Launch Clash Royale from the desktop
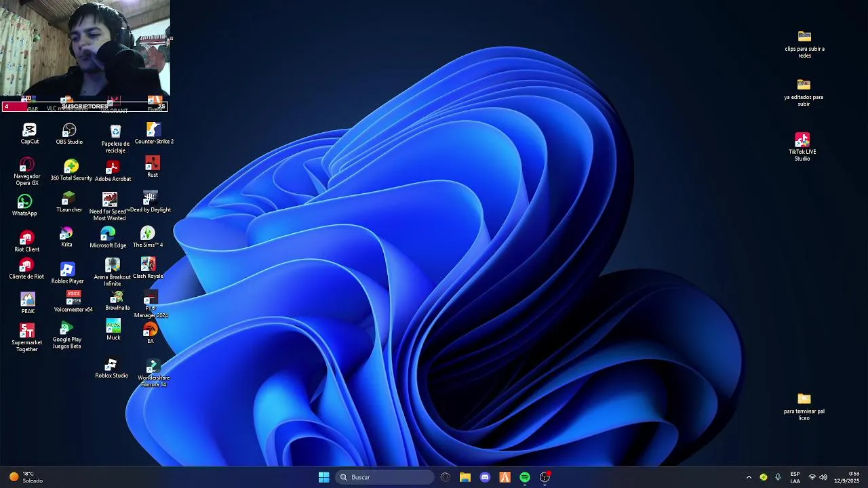The height and width of the screenshot is (488, 868). (148, 268)
